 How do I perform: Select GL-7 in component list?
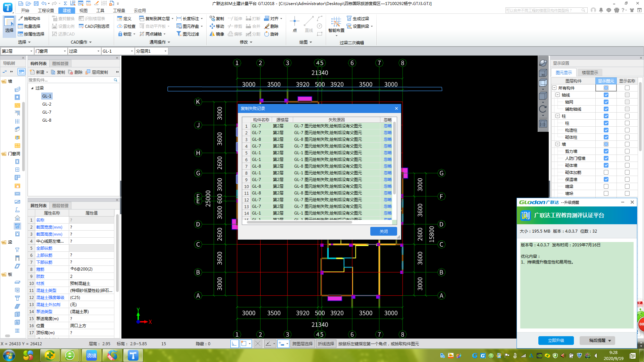coord(47,112)
